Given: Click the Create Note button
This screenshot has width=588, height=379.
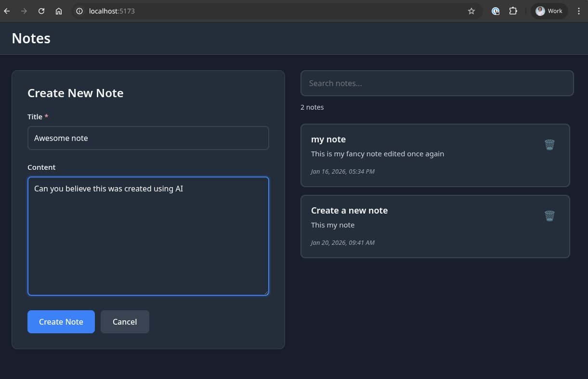Looking at the screenshot, I should (61, 322).
